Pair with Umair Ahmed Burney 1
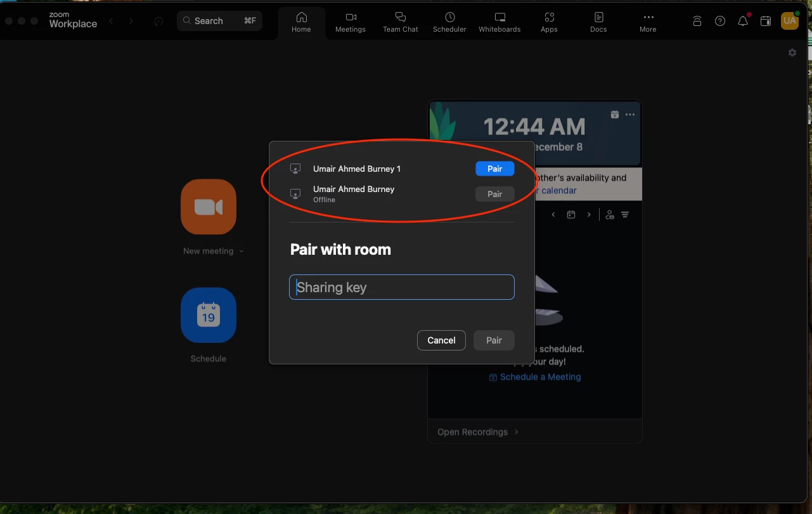Screen dimensions: 812x514 coord(494,169)
